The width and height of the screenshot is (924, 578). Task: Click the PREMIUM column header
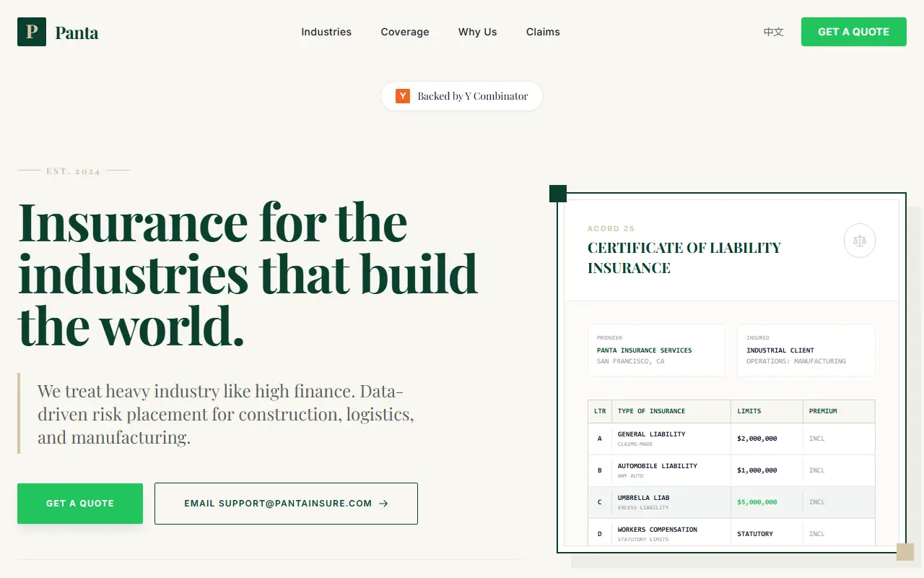click(x=823, y=411)
